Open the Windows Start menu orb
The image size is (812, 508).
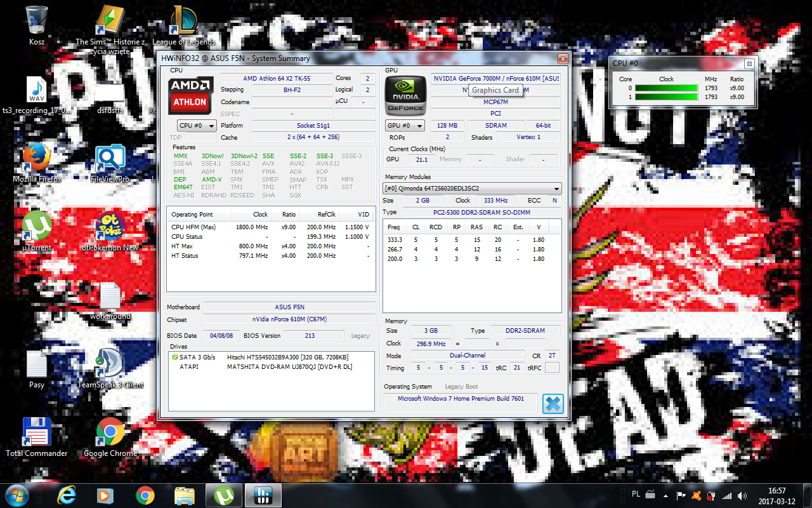(16, 495)
